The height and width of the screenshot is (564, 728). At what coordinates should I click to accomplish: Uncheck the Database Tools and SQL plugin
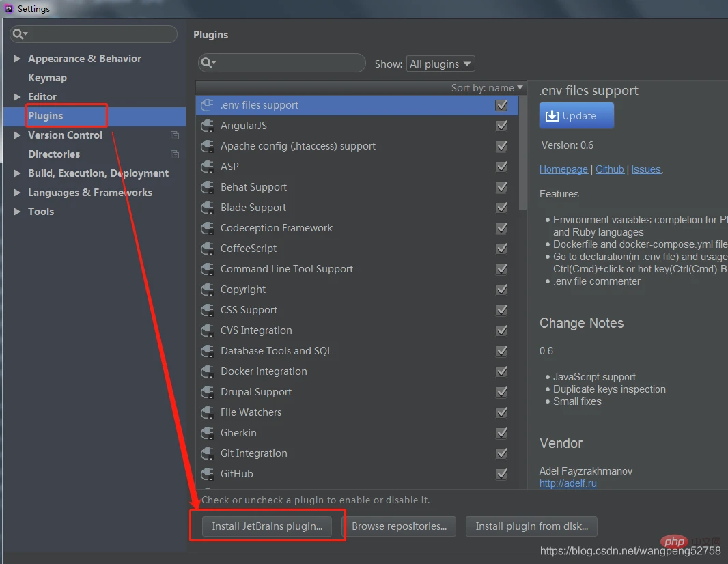502,351
